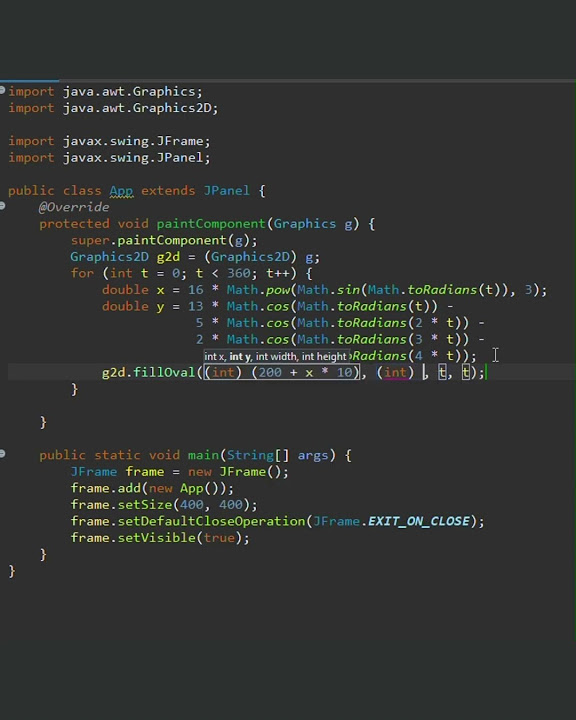Click the 'fillOval' method name

(164, 372)
